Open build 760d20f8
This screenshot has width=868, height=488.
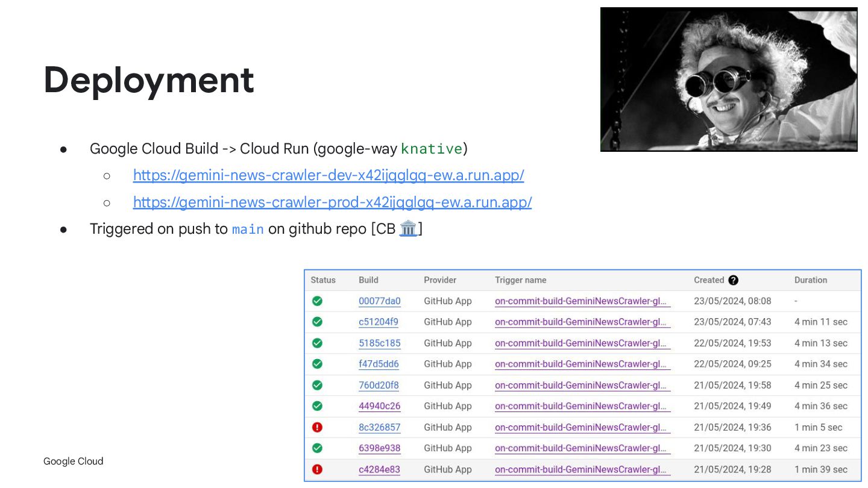(x=379, y=385)
